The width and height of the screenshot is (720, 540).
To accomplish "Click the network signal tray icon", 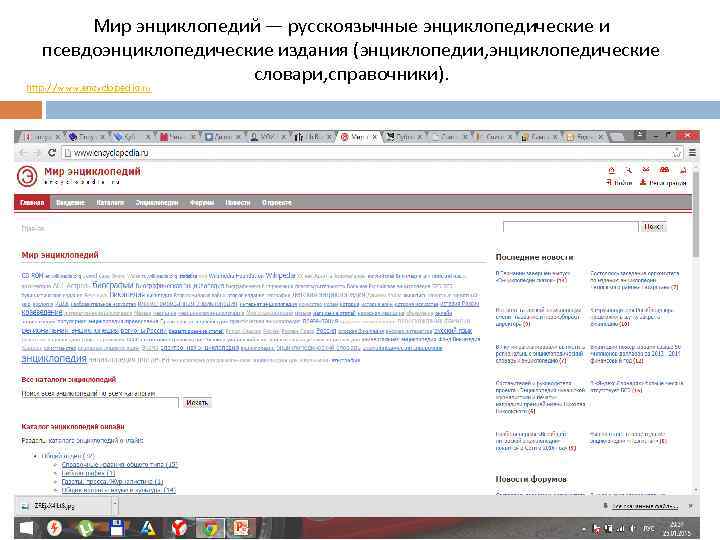I will click(x=621, y=529).
